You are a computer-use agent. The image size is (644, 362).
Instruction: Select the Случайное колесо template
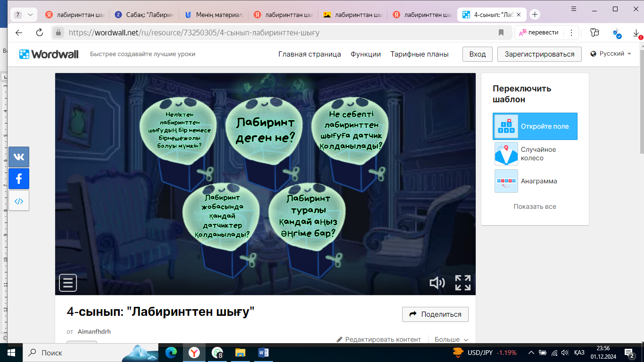[535, 154]
